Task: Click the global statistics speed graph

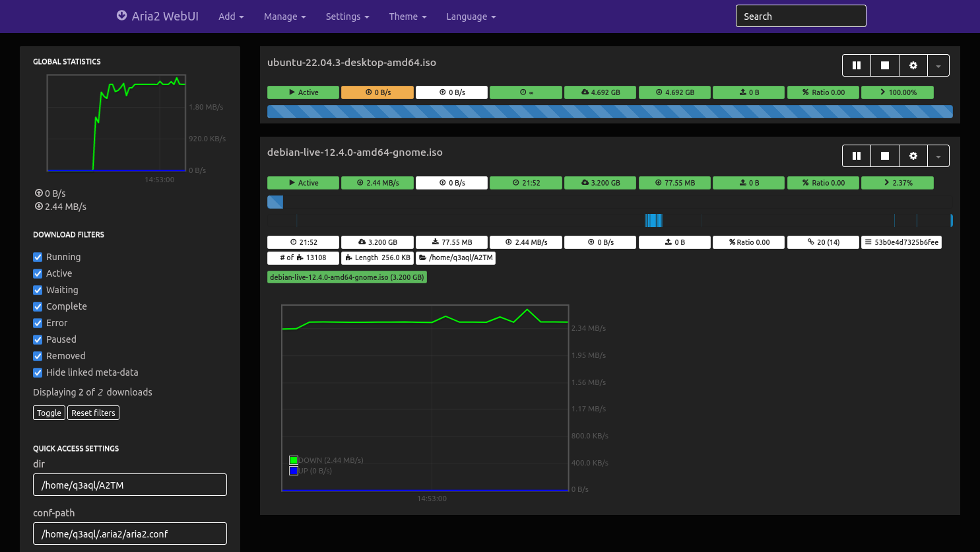Action: pyautogui.click(x=116, y=123)
